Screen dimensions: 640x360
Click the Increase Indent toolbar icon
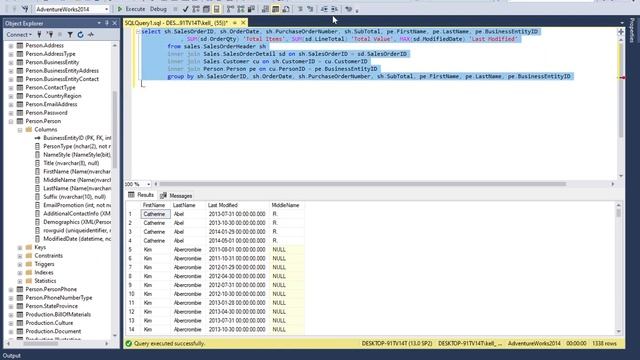pyautogui.click(x=334, y=9)
